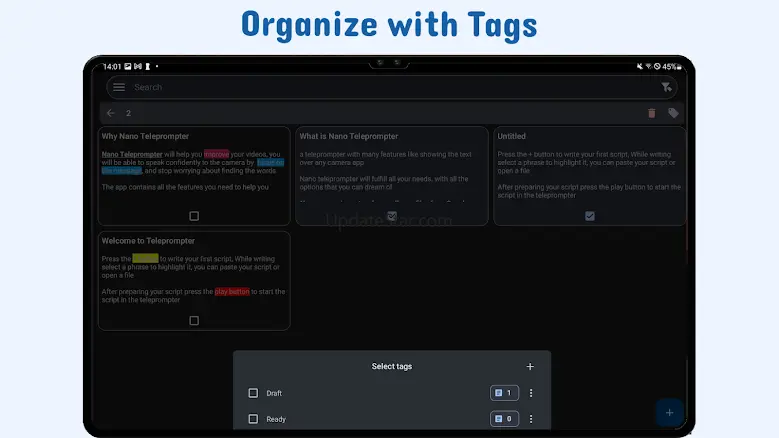Tap the floating add script button

click(x=669, y=413)
